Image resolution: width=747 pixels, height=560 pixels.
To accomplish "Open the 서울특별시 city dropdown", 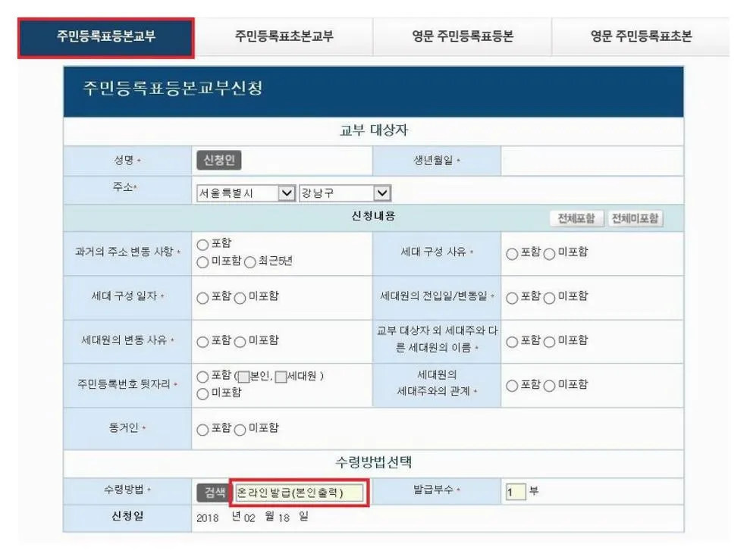I will (x=246, y=193).
